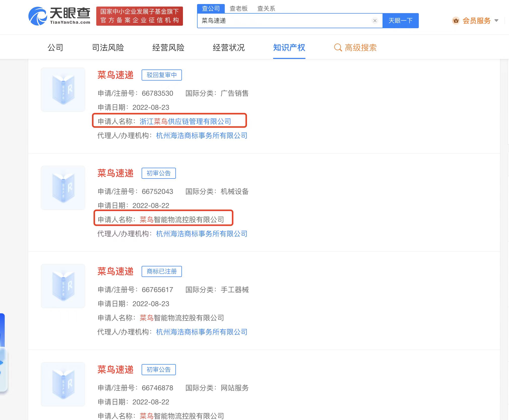Open the 经营风险 tab
This screenshot has height=420, width=509.
pyautogui.click(x=168, y=48)
